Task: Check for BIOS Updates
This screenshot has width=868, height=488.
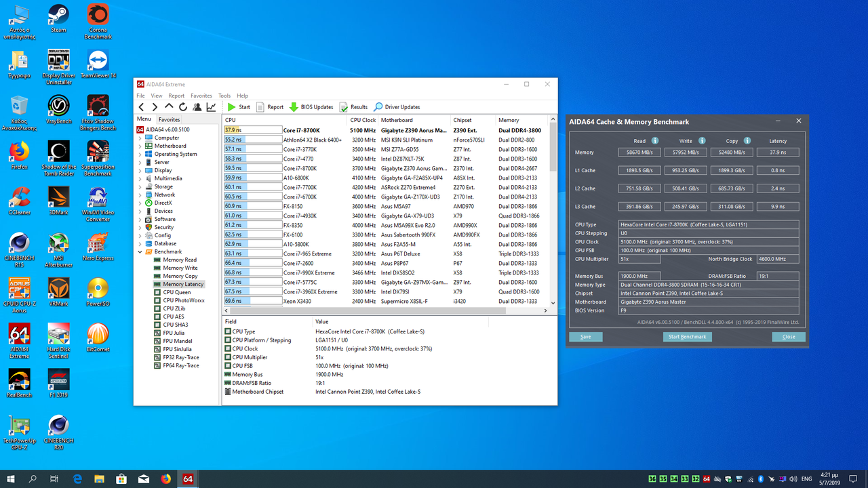Action: pyautogui.click(x=311, y=107)
